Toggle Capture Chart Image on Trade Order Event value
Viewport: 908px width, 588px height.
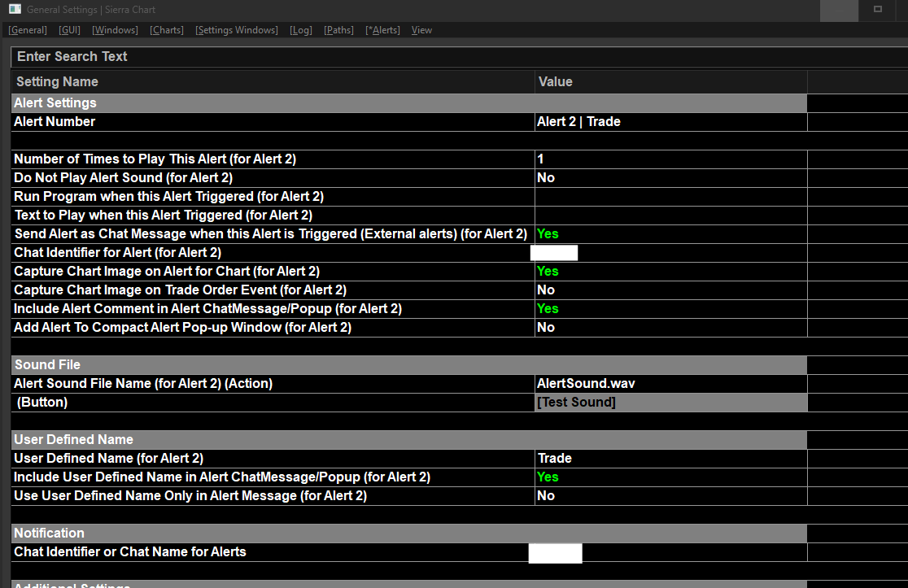(x=670, y=290)
